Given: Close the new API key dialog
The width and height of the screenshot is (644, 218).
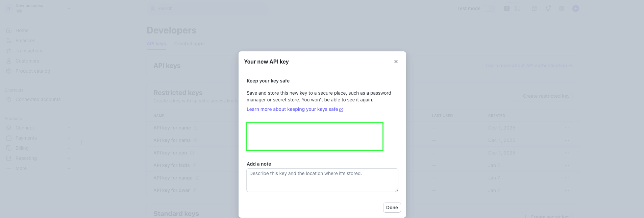Looking at the screenshot, I should (396, 62).
